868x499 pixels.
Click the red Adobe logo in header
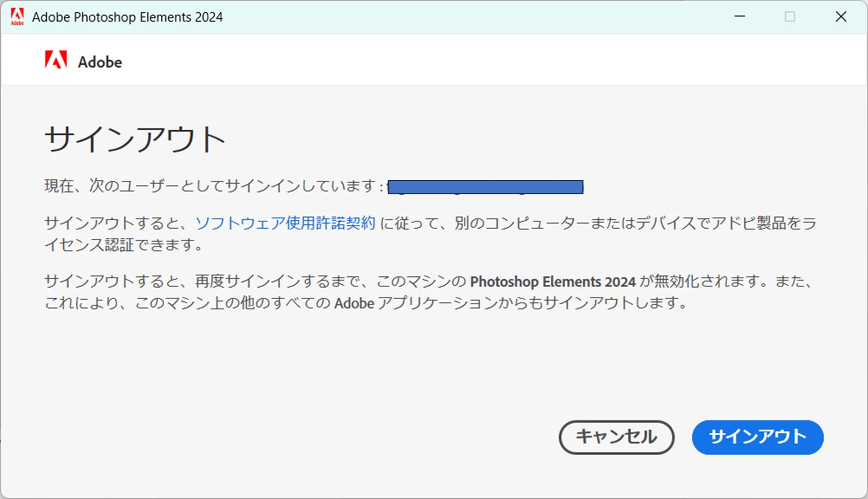(56, 60)
